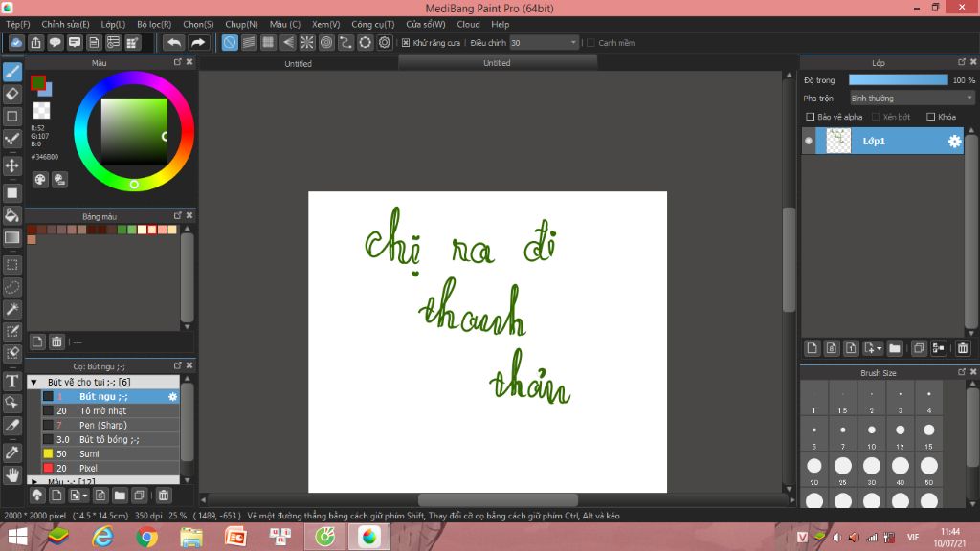Image resolution: width=980 pixels, height=551 pixels.
Task: Select the Pixel brush
Action: (110, 469)
